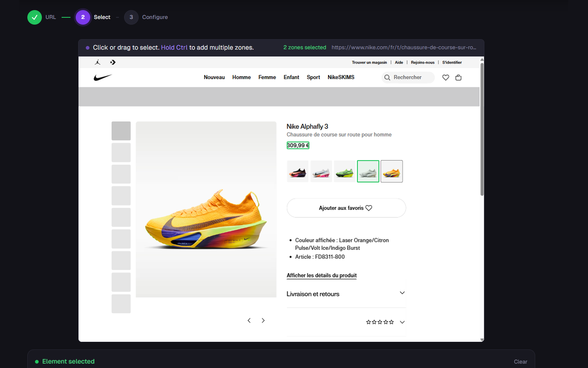This screenshot has width=588, height=368.
Task: Click step 3 Configure circle
Action: tap(131, 17)
